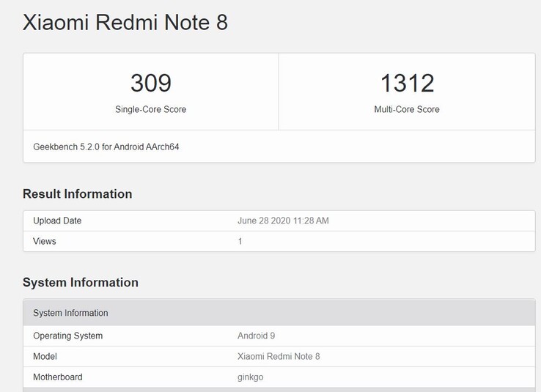The image size is (541, 392).
Task: Click the Single-Core Score label
Action: [151, 109]
